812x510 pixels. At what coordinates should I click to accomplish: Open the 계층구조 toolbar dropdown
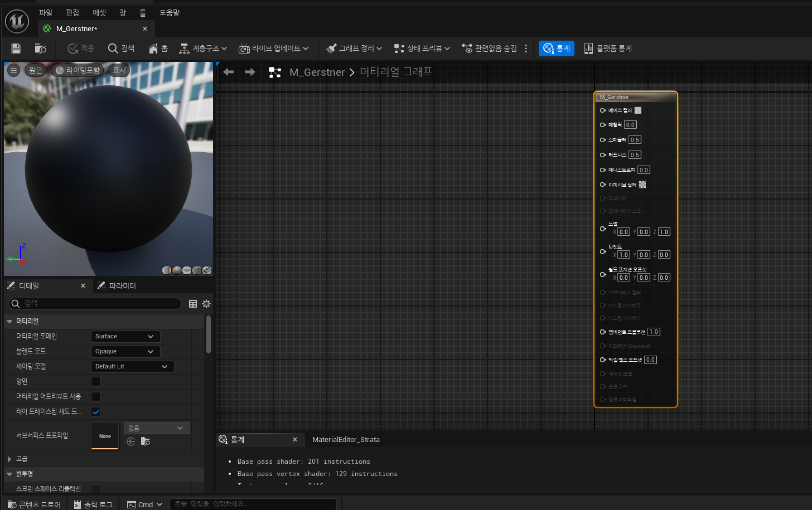[x=202, y=48]
